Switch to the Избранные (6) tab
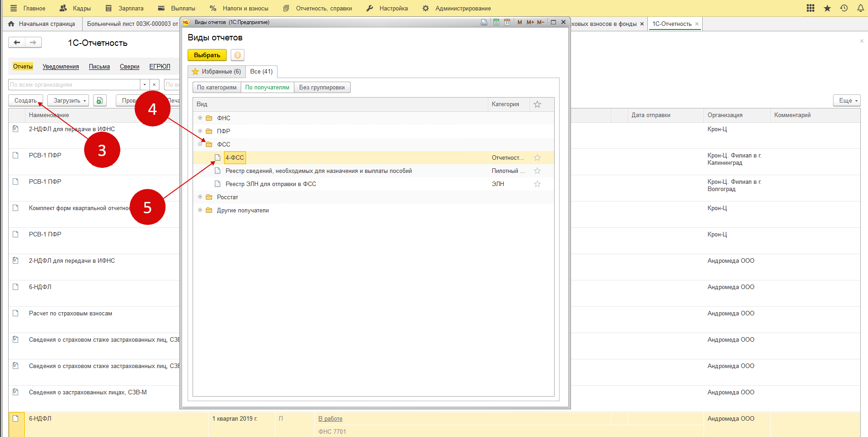 click(x=217, y=72)
